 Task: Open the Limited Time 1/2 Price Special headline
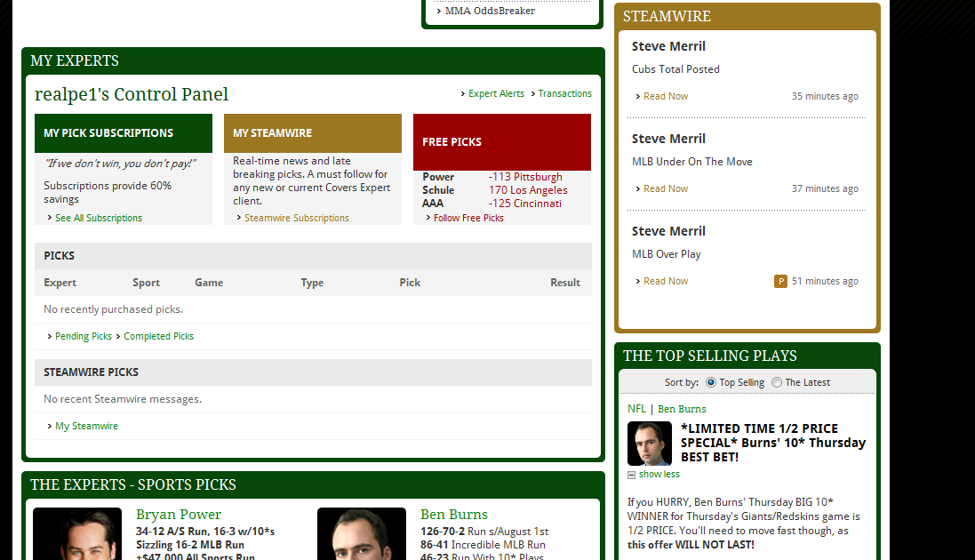coord(773,443)
